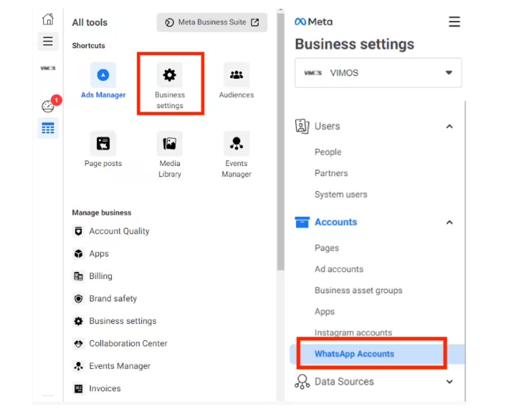This screenshot has height=409, width=532.
Task: Open the Audiences shortcut icon
Action: pos(236,76)
